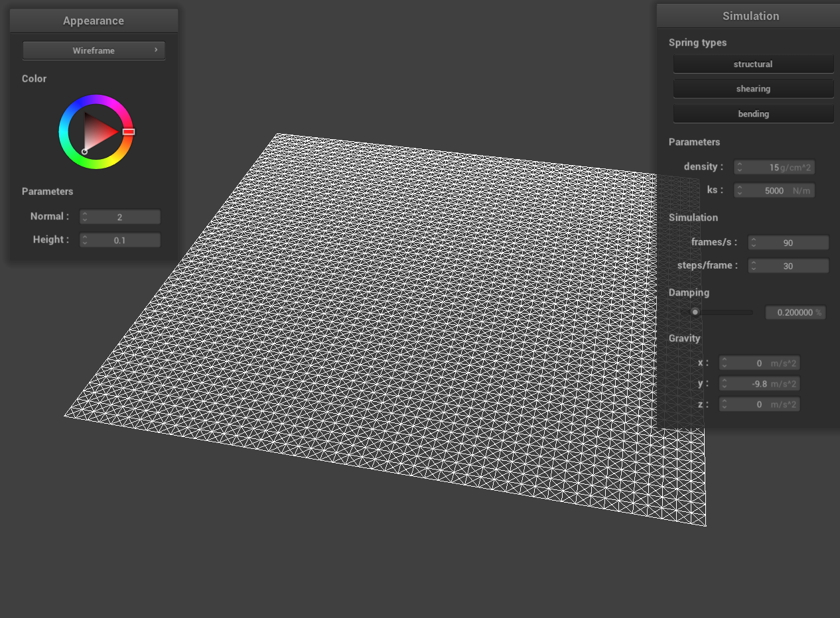Toggle the structural spring type
The height and width of the screenshot is (618, 840).
point(753,64)
